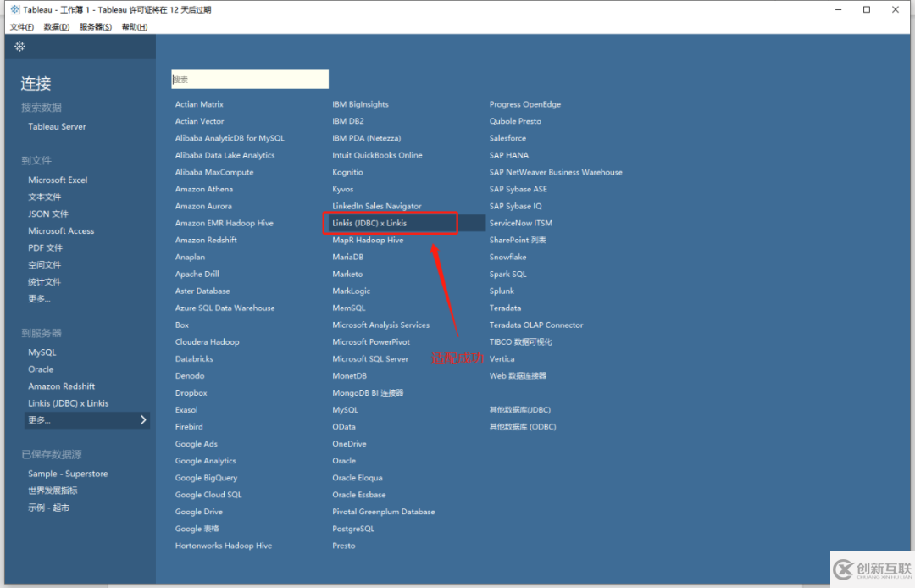Image resolution: width=915 pixels, height=588 pixels.
Task: Choose Actian Matrix connector
Action: point(199,104)
